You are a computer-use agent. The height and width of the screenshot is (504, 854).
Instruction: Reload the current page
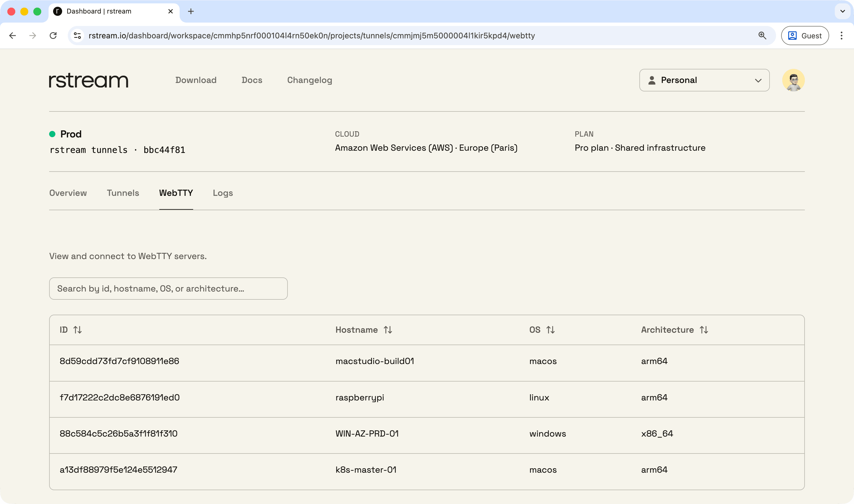[53, 35]
